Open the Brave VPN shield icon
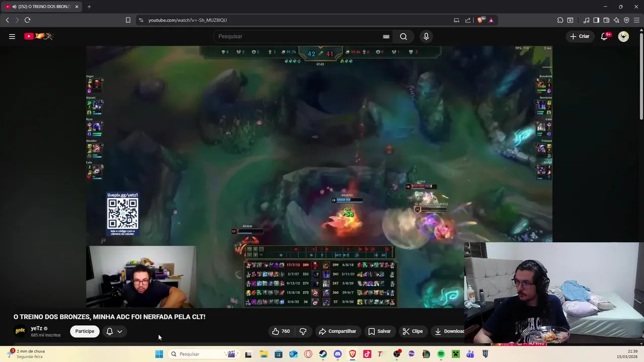Viewport: 644px width, 362px height. coord(626,20)
